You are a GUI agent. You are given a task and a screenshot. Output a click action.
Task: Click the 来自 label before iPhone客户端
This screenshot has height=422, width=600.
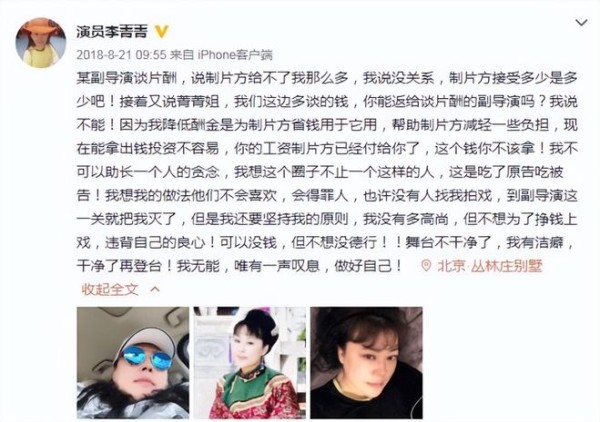pyautogui.click(x=181, y=55)
